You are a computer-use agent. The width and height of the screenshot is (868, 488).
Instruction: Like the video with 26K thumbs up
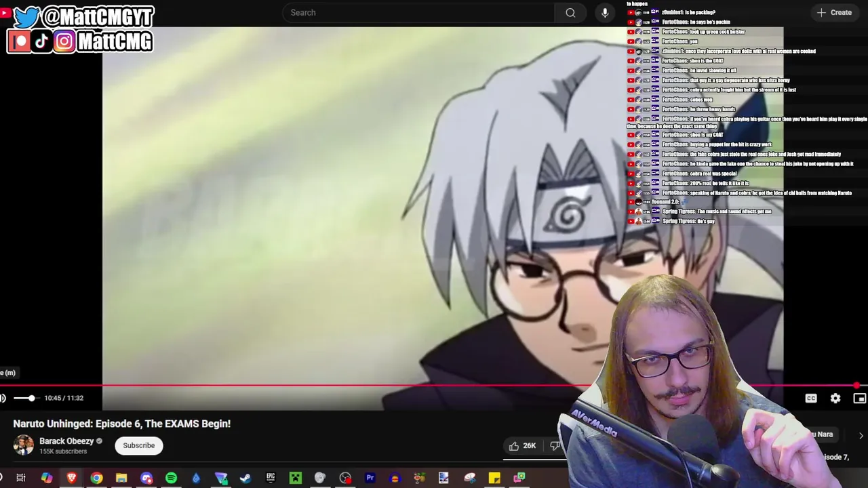tap(523, 445)
